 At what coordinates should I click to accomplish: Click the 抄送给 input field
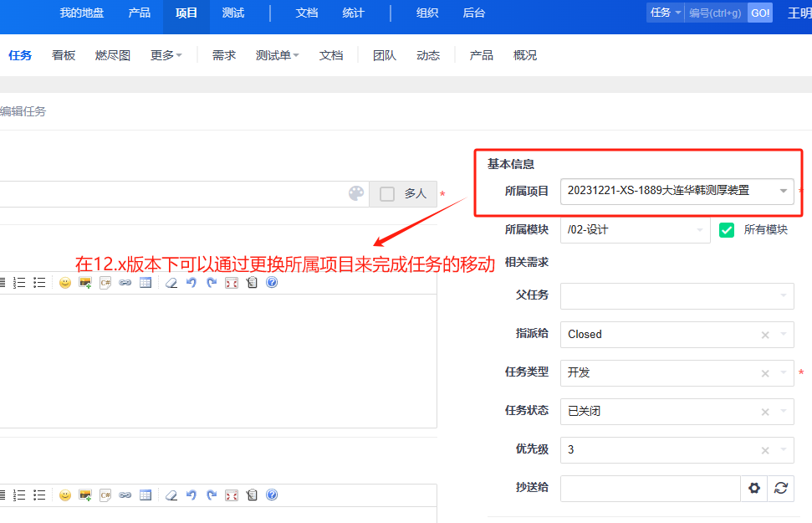(x=650, y=488)
